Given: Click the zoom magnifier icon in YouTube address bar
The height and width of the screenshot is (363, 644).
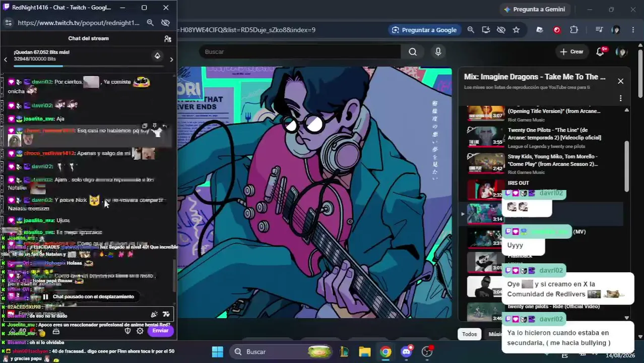Looking at the screenshot, I should pyautogui.click(x=471, y=30).
